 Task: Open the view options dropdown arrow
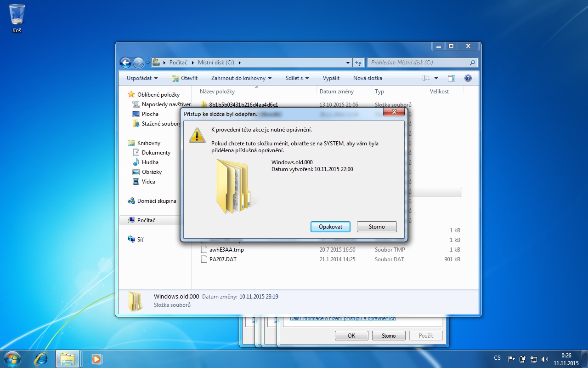point(436,78)
